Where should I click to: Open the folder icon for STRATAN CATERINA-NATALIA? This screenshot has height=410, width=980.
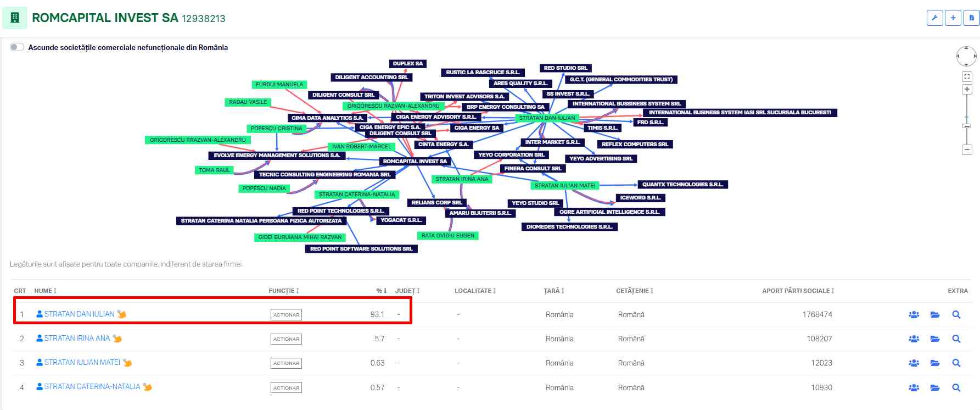935,387
